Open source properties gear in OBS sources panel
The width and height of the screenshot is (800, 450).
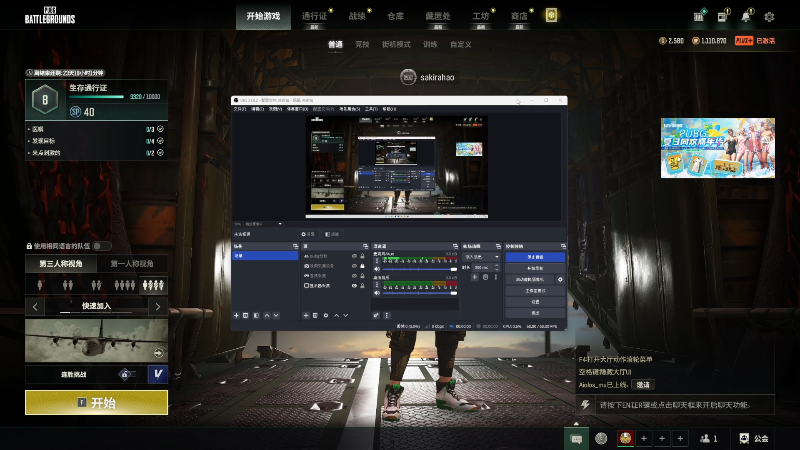tap(326, 316)
